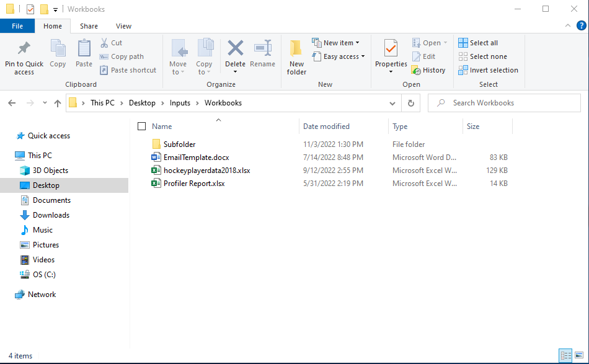This screenshot has width=589, height=364.
Task: Select the Profiler Report.xlsx file
Action: pos(194,184)
